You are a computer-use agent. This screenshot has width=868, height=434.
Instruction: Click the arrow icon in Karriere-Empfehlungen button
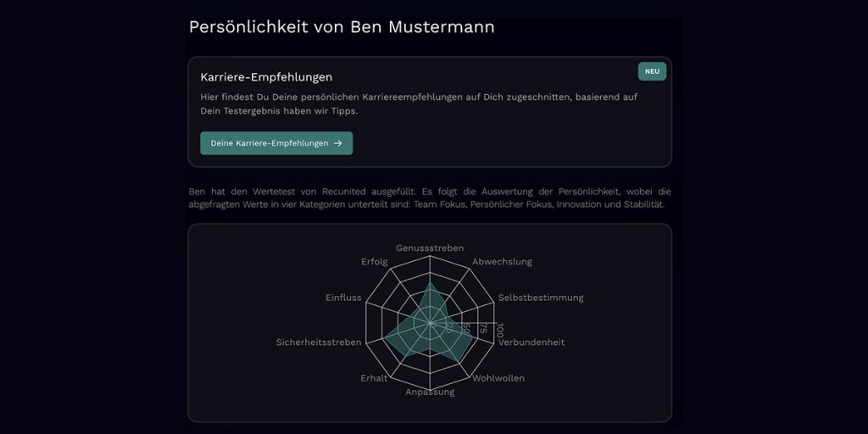(337, 143)
